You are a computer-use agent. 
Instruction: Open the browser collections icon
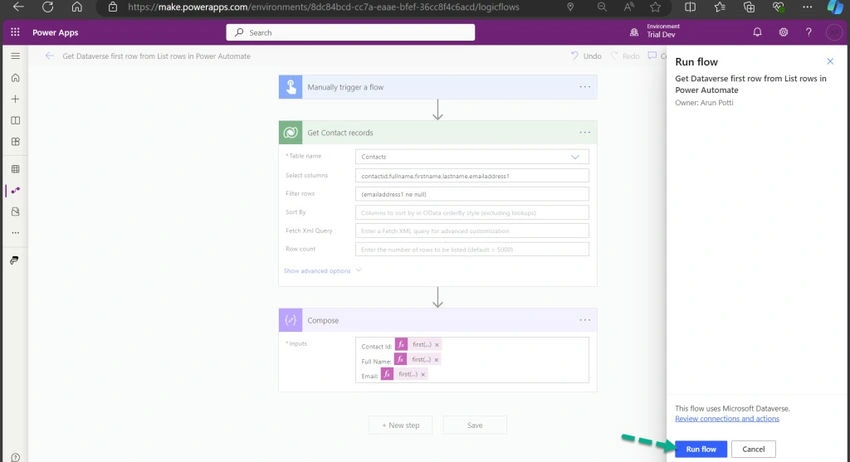pos(749,7)
